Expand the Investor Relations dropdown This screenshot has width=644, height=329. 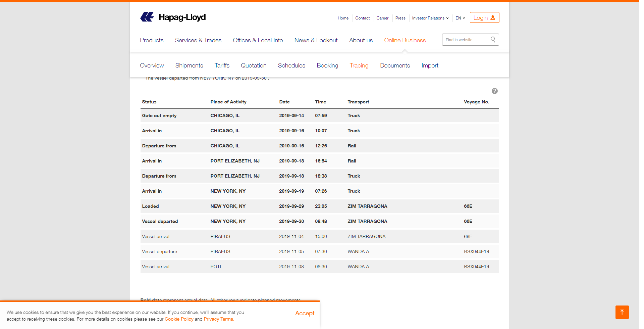(x=430, y=18)
